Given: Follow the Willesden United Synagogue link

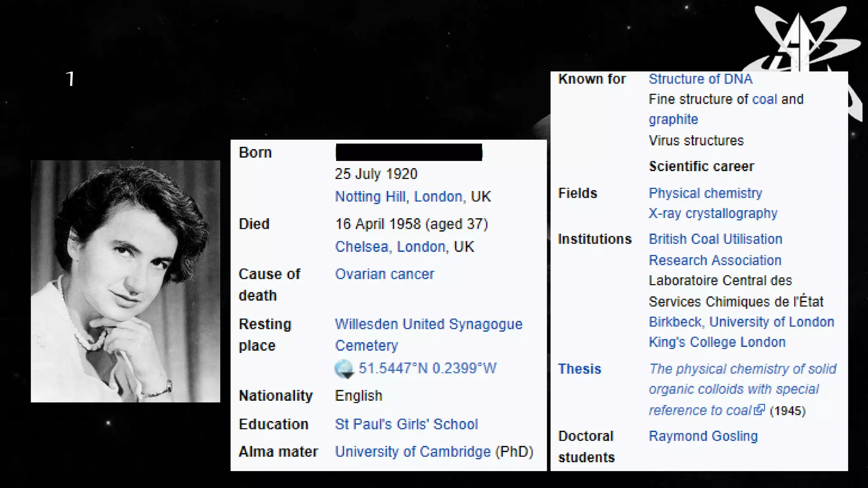Looking at the screenshot, I should coord(428,324).
